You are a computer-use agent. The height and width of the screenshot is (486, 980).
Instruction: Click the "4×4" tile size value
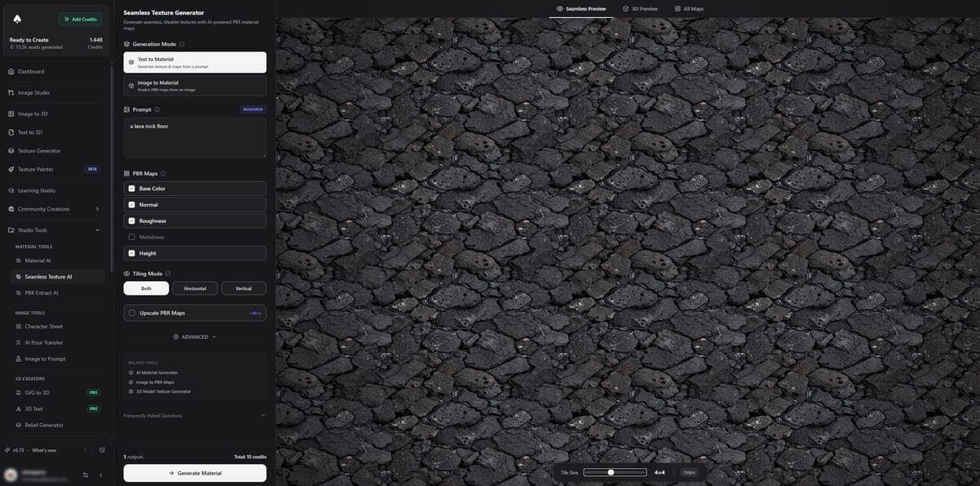click(x=660, y=472)
